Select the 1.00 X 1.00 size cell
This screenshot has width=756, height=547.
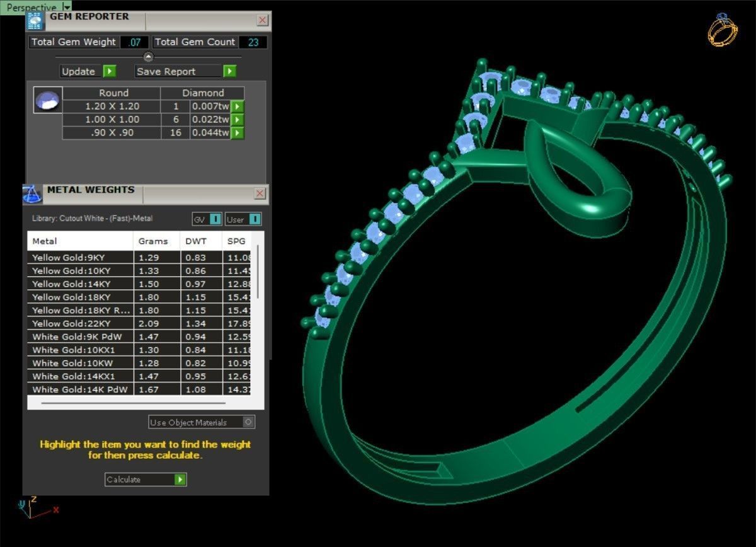coord(112,120)
